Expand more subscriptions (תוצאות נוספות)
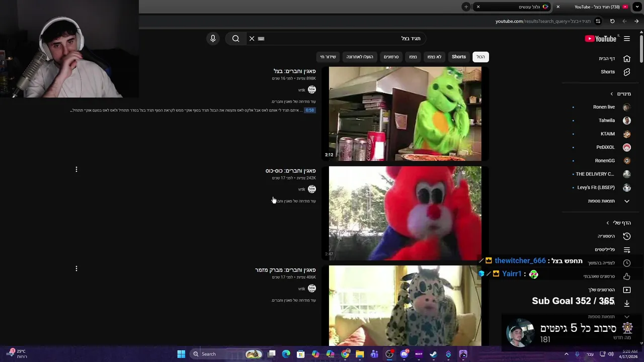 pos(609,201)
